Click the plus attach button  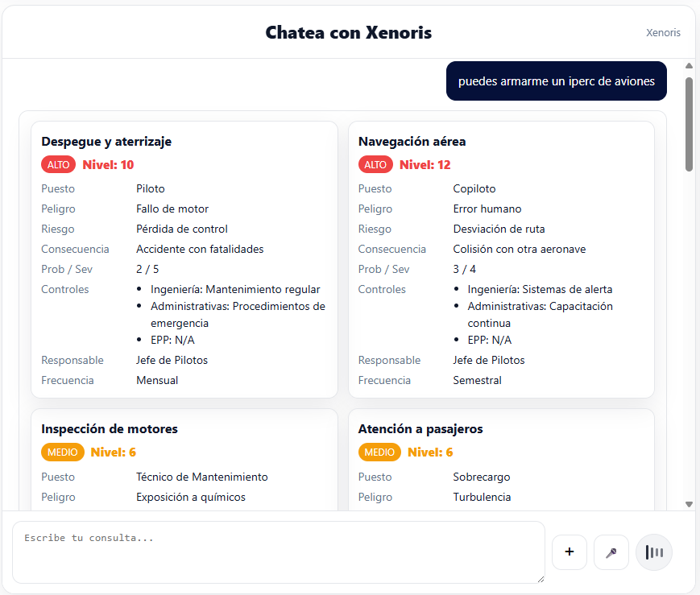click(570, 552)
